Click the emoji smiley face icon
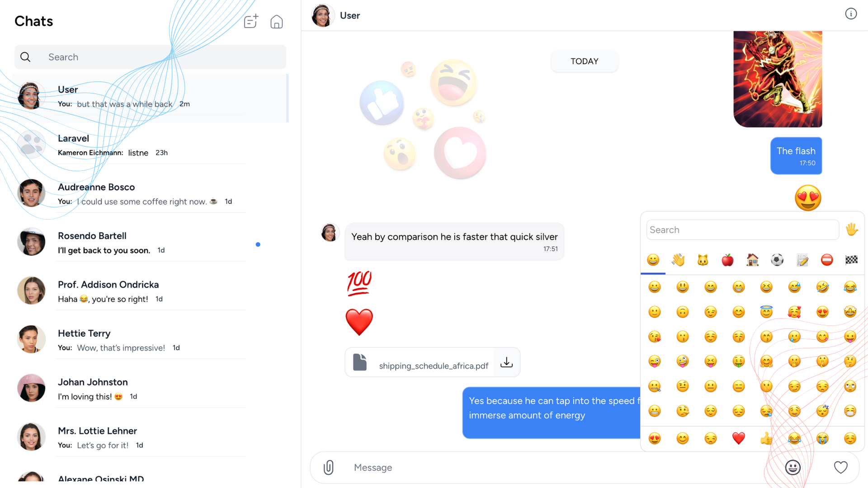The height and width of the screenshot is (488, 868). click(793, 467)
